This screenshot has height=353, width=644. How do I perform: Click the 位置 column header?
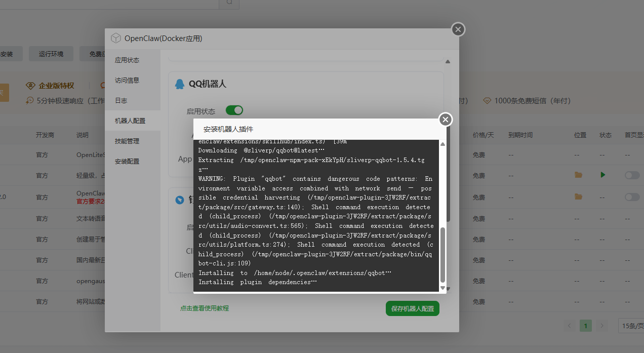pyautogui.click(x=580, y=135)
